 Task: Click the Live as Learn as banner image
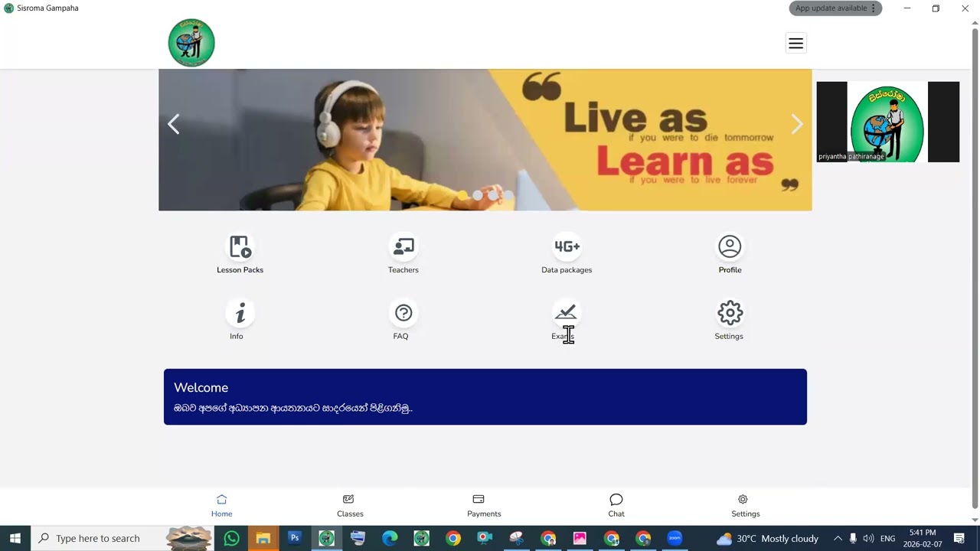[x=485, y=139]
